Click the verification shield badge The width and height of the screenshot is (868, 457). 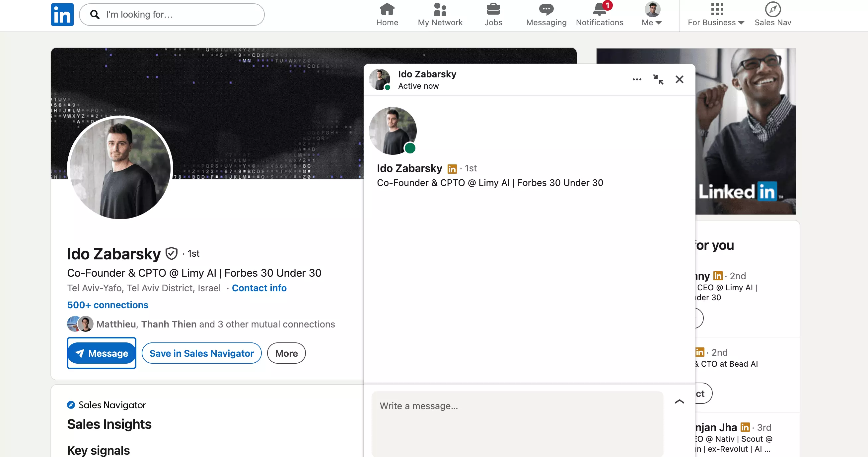click(x=172, y=253)
